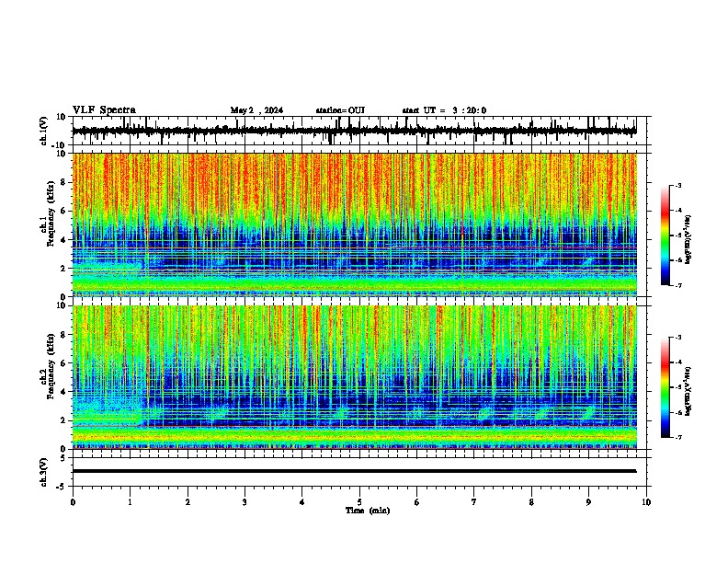Click the "4" tick on the time axis
Image resolution: width=728 pixels, height=563 pixels.
(302, 502)
